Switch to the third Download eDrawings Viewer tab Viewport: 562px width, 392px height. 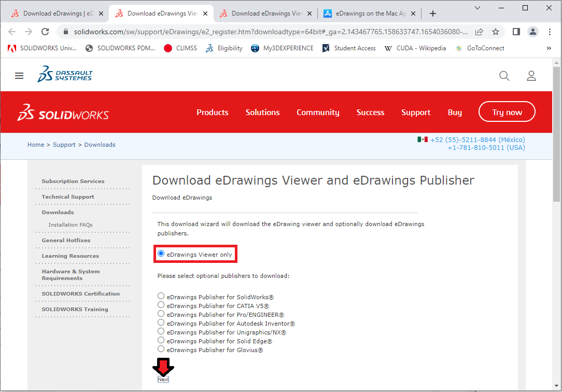[265, 13]
